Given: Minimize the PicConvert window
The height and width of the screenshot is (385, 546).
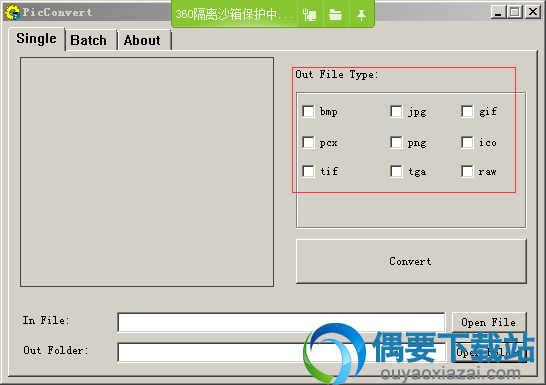Looking at the screenshot, I should click(498, 12).
